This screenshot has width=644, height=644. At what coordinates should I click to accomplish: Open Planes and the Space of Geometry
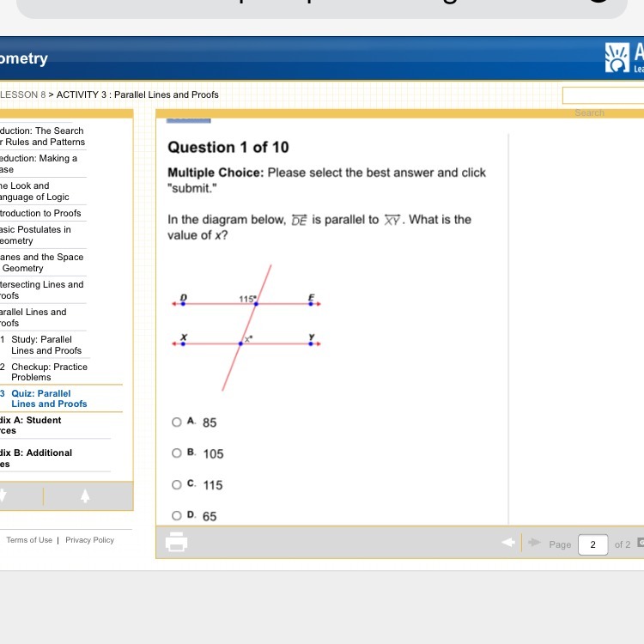click(41, 263)
